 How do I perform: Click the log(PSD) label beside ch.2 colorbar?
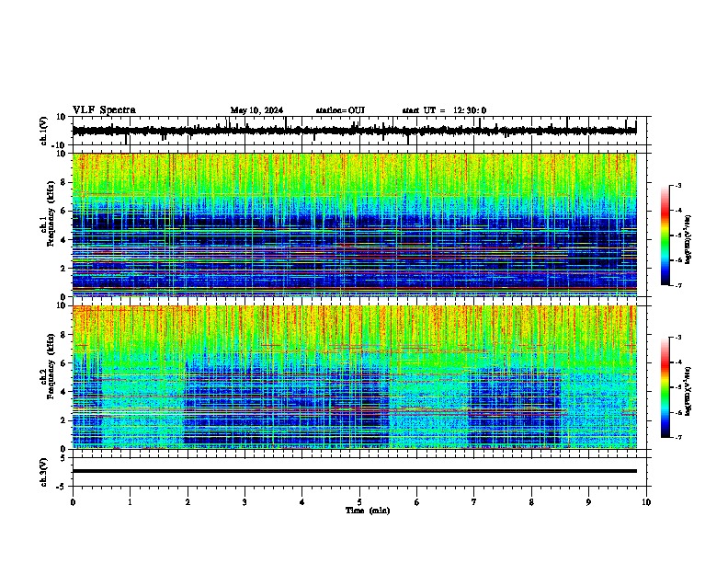688,391
